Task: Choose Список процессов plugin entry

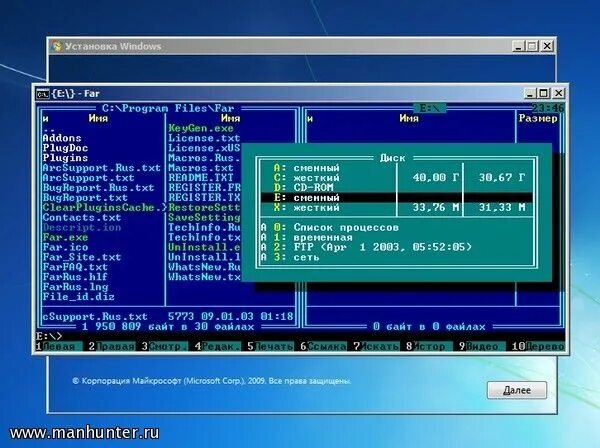Action: (x=396, y=228)
